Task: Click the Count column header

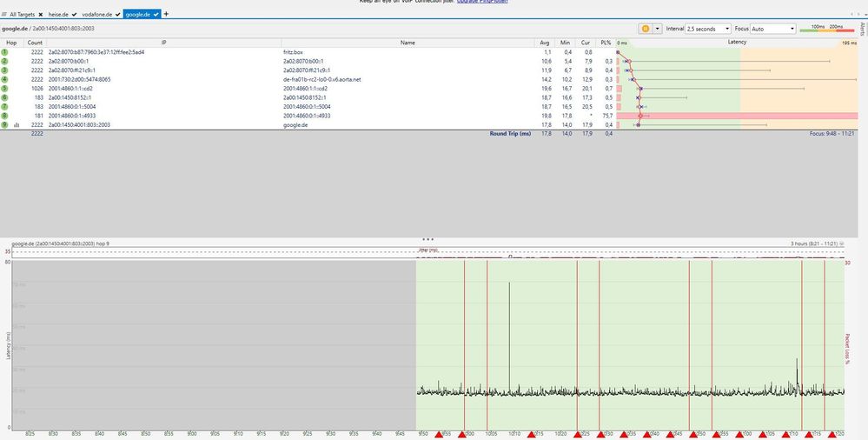Action: pyautogui.click(x=35, y=43)
